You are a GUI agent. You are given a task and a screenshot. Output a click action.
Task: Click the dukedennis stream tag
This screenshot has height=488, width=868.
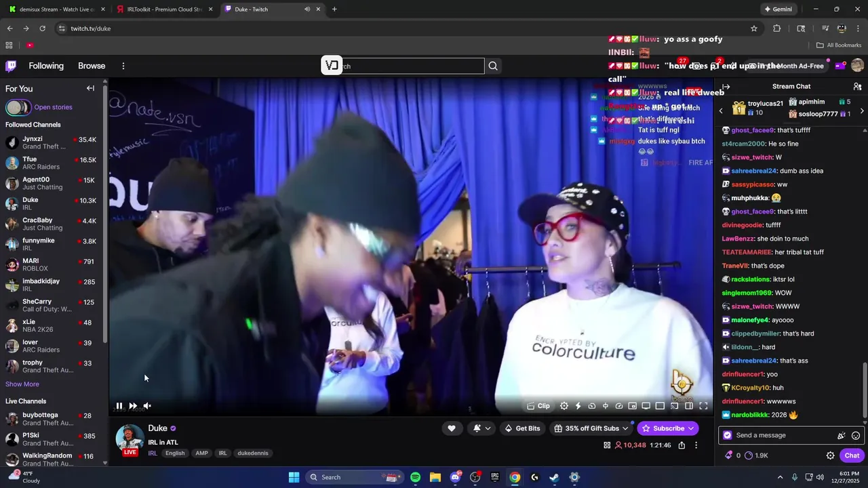point(253,453)
